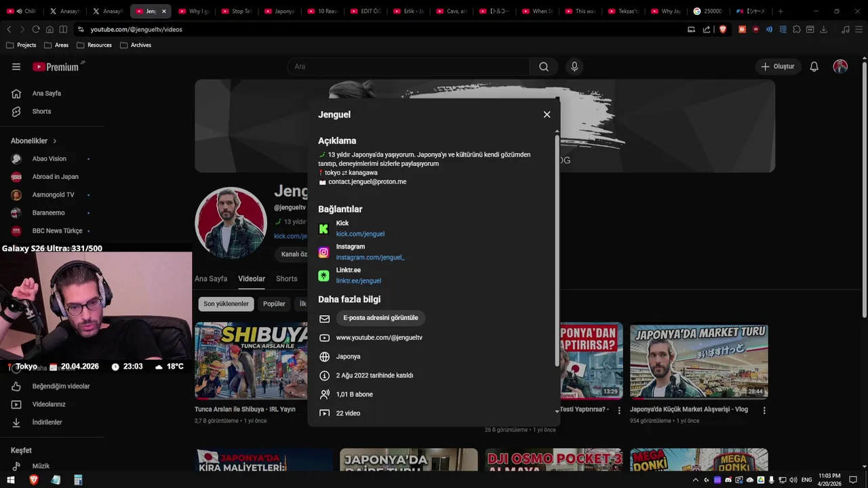Open the Projects bookmarks folder
Screen dimensions: 868x488
click(x=21, y=45)
